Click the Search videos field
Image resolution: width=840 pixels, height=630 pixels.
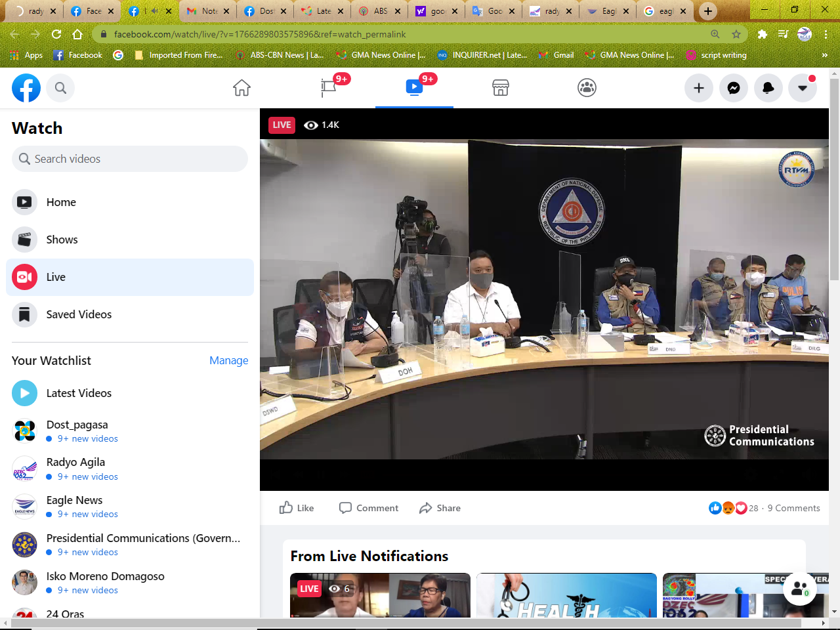[130, 159]
